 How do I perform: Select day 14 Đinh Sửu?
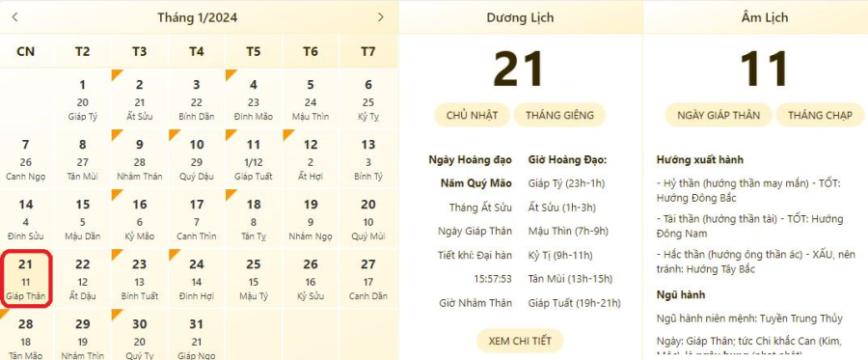pyautogui.click(x=26, y=219)
